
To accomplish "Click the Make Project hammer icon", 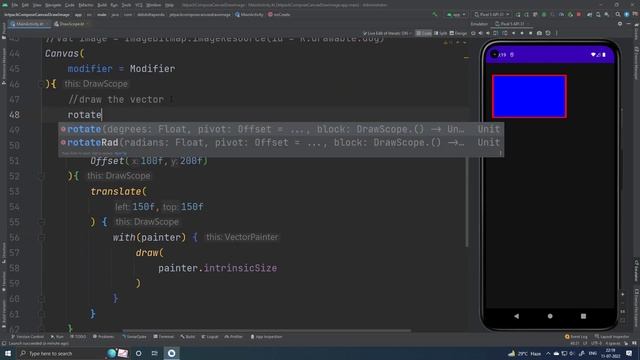I will pos(435,15).
